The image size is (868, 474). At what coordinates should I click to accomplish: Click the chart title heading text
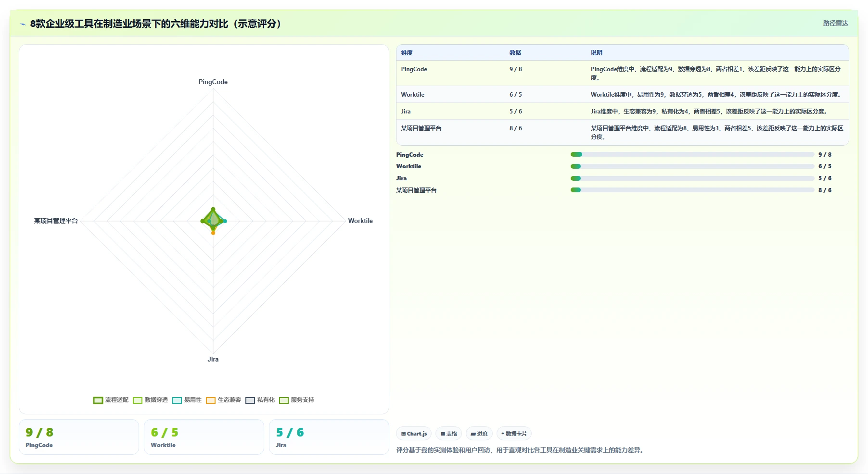coord(156,24)
